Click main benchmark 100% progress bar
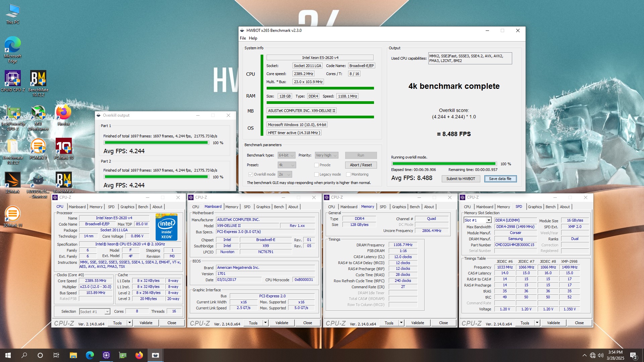 pos(444,164)
